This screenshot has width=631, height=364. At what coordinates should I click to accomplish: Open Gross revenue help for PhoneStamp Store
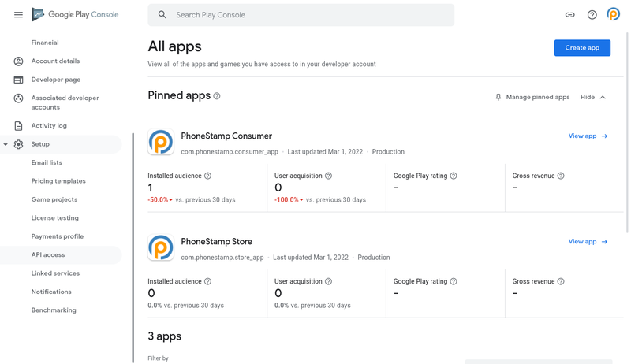(561, 281)
